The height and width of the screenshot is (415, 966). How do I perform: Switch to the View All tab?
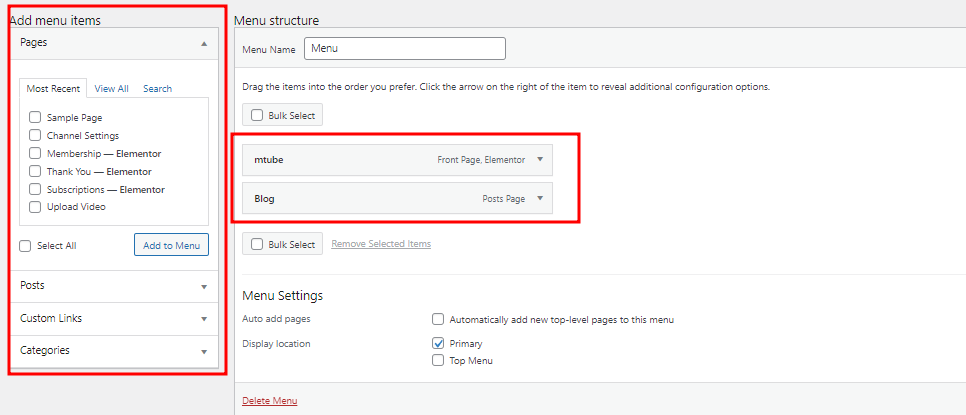click(x=112, y=89)
